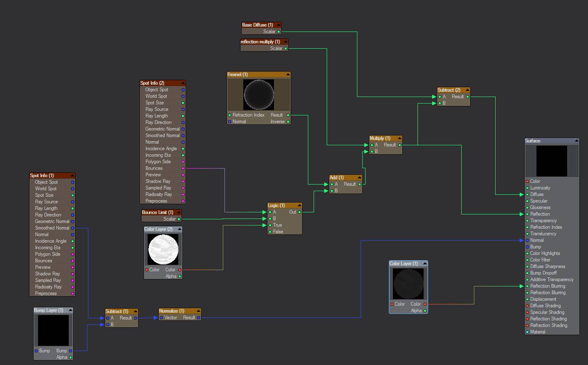Click the Smoothed Normal output port on Spot Info (1)
Screen dimensions: 588x365
(x=73, y=228)
